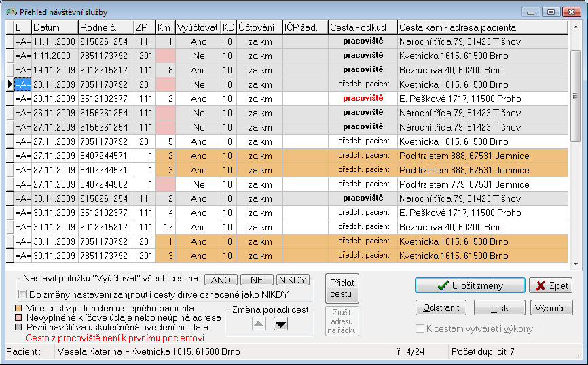Run the Výpočet calculation button
Image resolution: width=588 pixels, height=365 pixels.
coord(551,308)
